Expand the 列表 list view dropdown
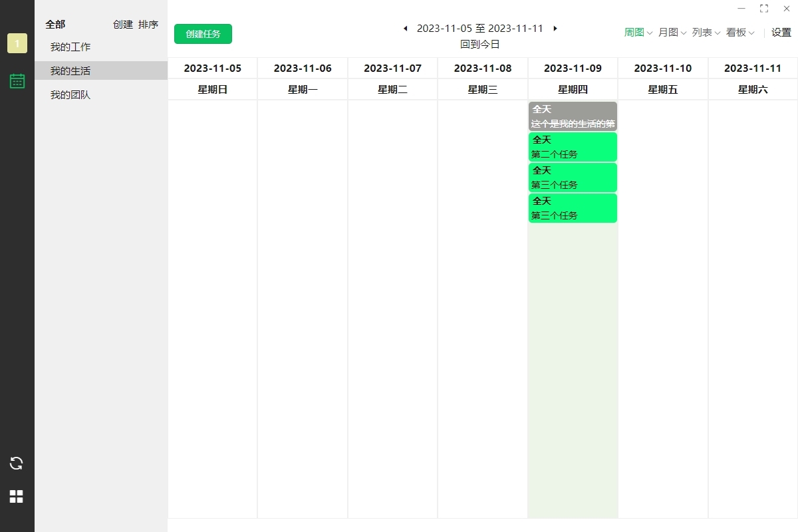This screenshot has width=798, height=532. [706, 33]
